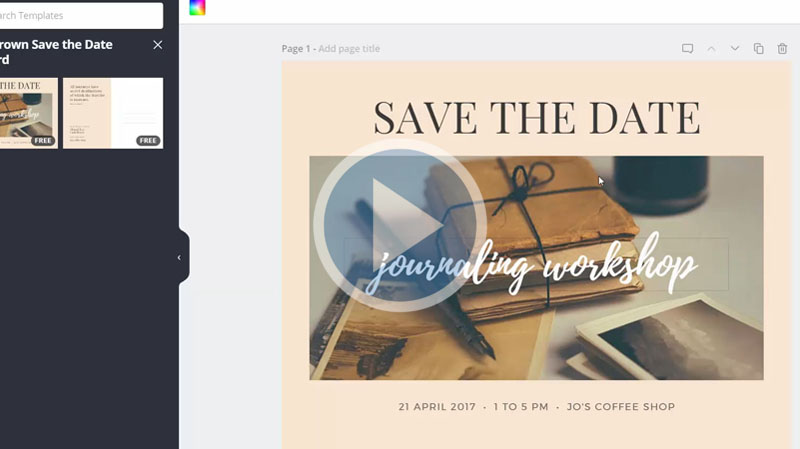Viewport: 800px width, 449px height.
Task: Select the photo of tied letters
Action: [536, 268]
